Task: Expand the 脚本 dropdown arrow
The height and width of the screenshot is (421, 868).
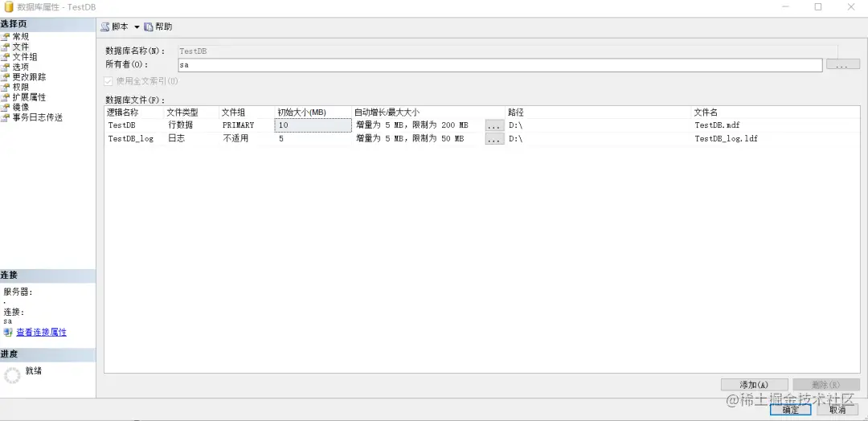Action: (x=137, y=27)
